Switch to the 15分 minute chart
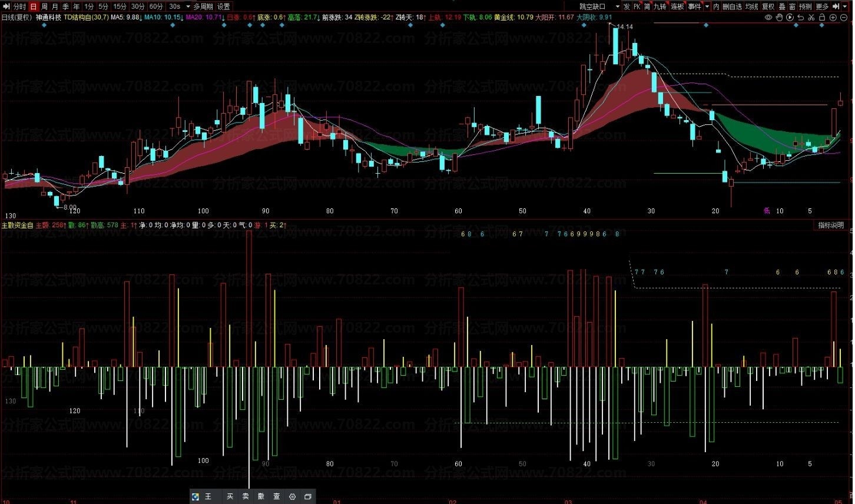Screen dimensions: 855x504 point(120,6)
